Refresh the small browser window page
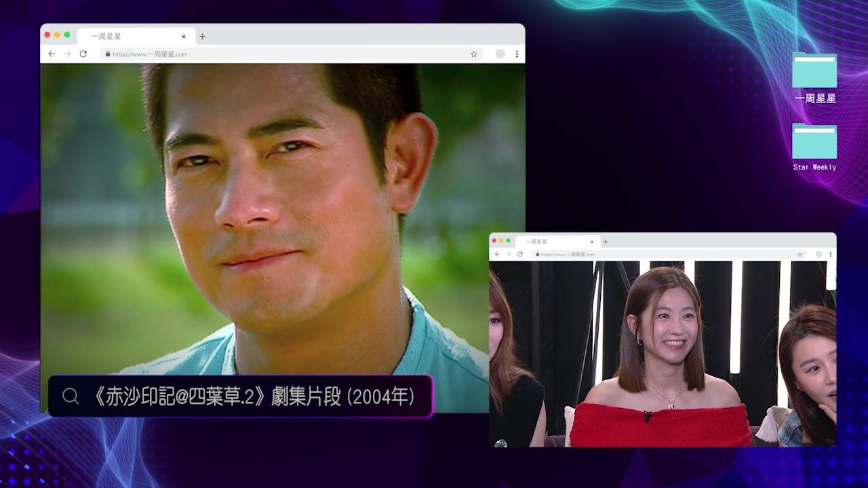 pyautogui.click(x=520, y=254)
